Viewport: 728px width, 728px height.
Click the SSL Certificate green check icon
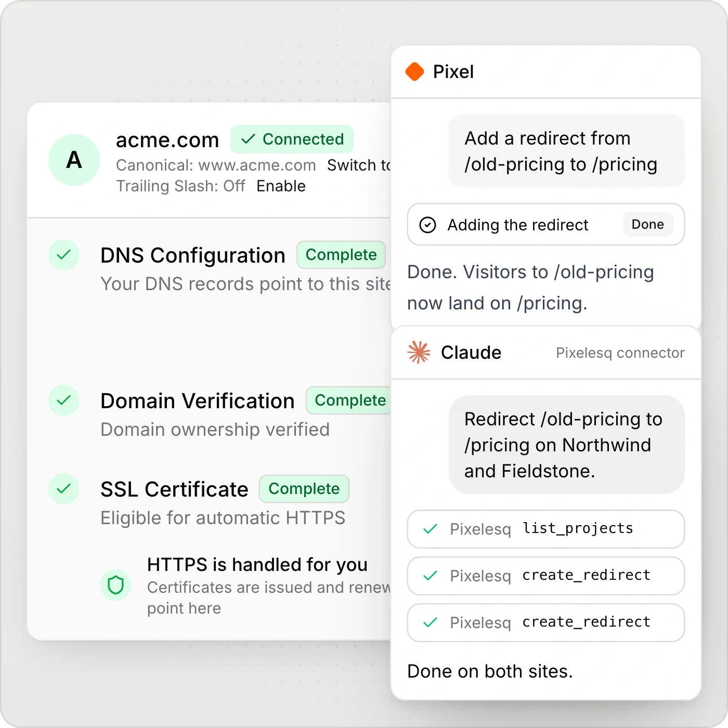[63, 489]
